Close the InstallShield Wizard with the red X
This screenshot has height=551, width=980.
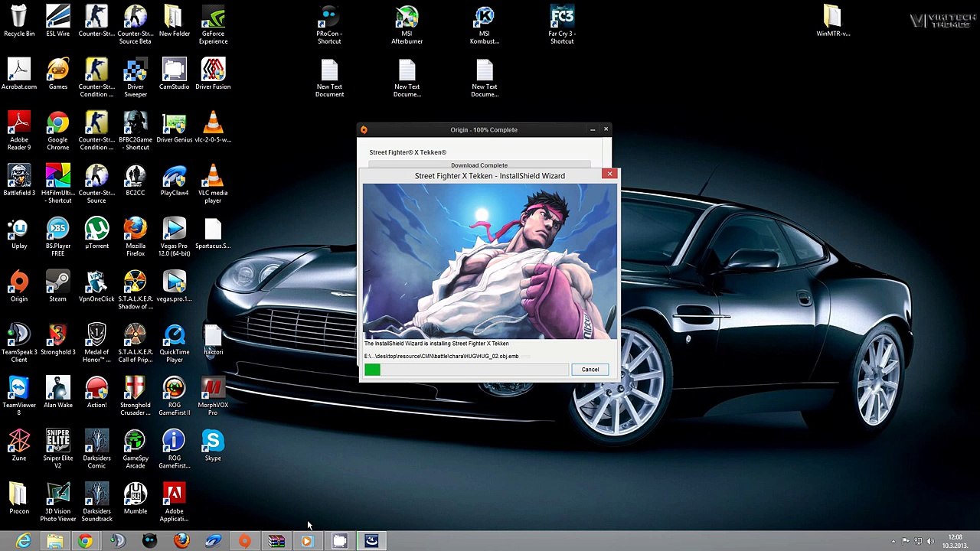pyautogui.click(x=609, y=174)
